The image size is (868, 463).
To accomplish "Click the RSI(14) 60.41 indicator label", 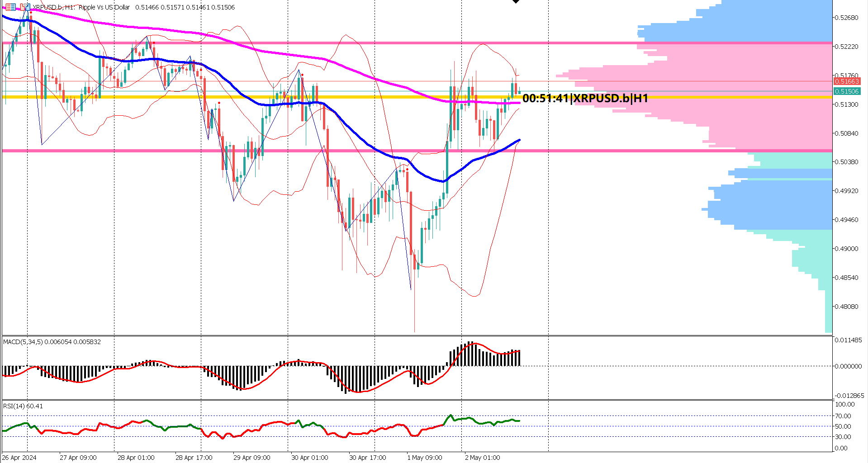I will (22, 406).
